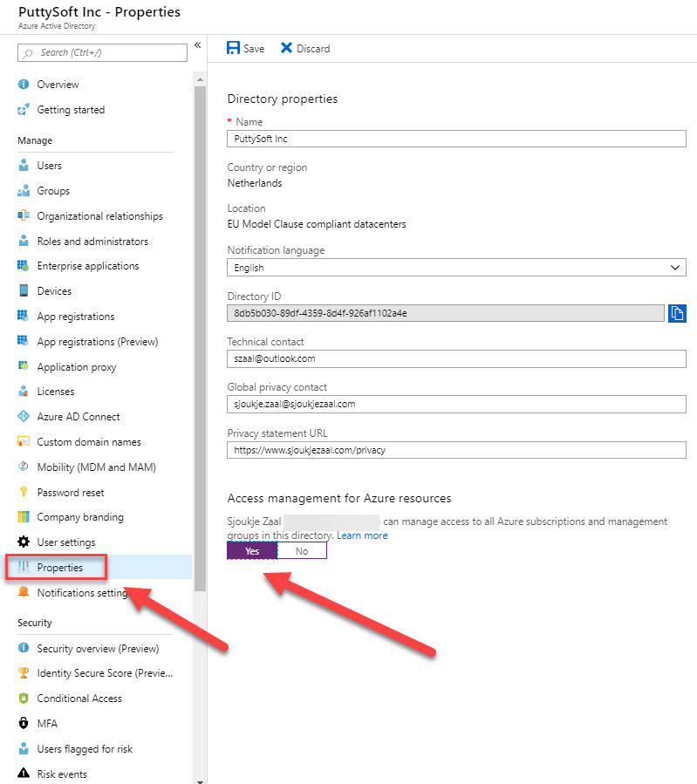Image resolution: width=697 pixels, height=784 pixels.
Task: Open Overview in the sidebar menu
Action: [x=58, y=85]
